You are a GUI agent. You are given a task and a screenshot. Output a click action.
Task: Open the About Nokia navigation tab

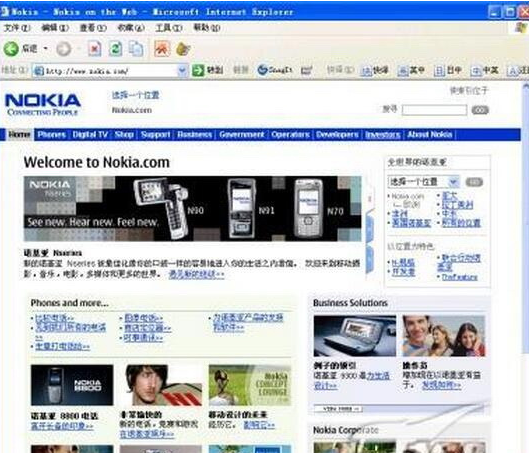[x=429, y=135]
